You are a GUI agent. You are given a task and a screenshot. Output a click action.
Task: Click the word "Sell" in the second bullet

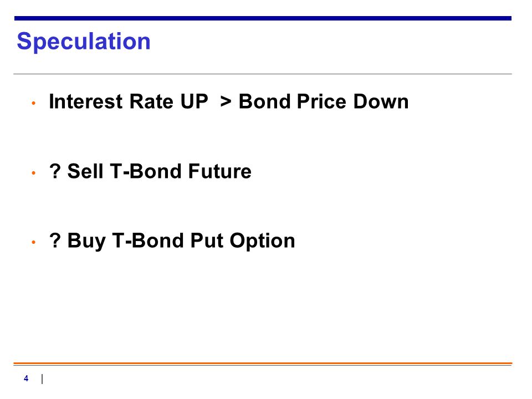coord(85,171)
